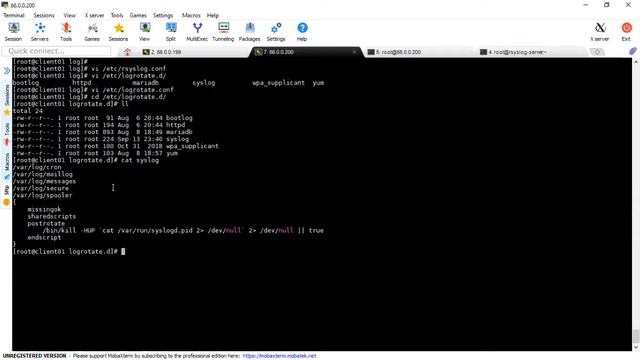This screenshot has height=360, width=640.
Task: Click the terminal vertical scrollbar thumb
Action: (636, 336)
